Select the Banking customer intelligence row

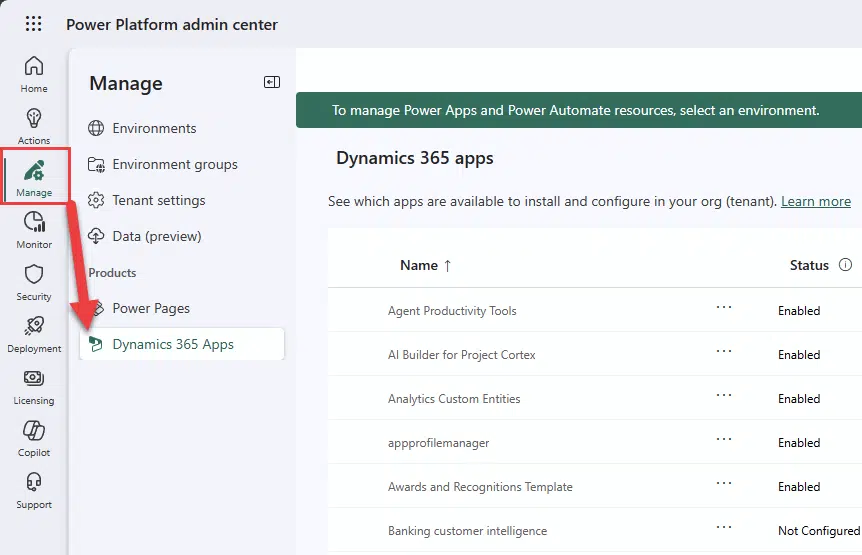tap(595, 530)
